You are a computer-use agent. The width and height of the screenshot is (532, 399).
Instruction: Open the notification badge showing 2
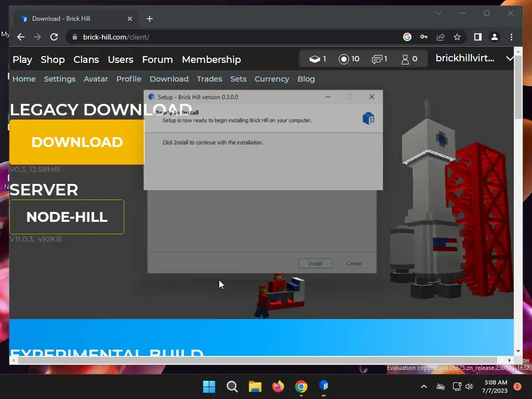517,387
